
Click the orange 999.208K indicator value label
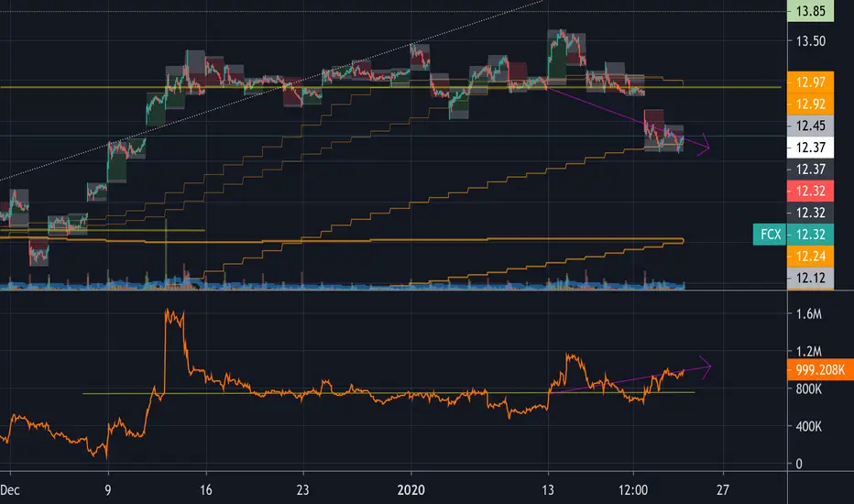tap(820, 370)
